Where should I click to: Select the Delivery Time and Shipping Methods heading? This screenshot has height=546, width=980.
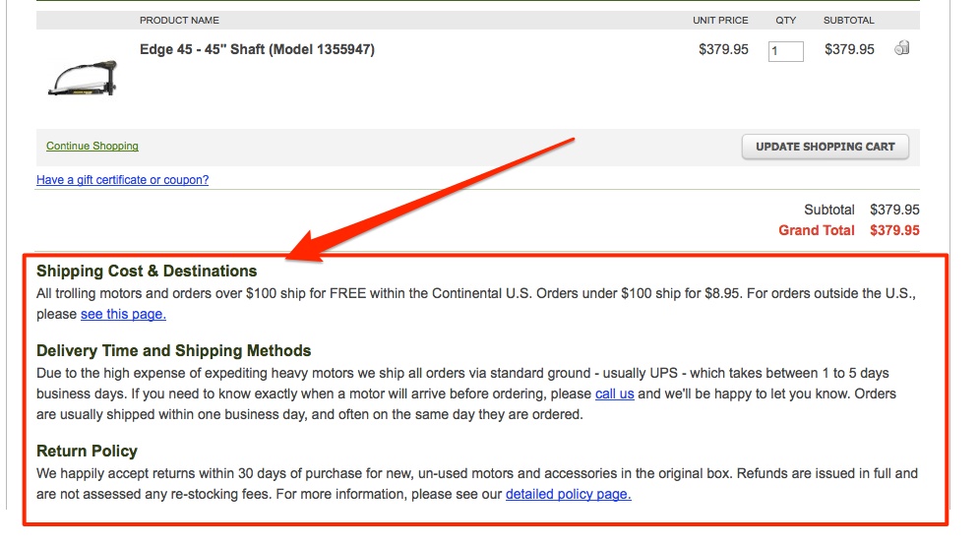(x=174, y=350)
